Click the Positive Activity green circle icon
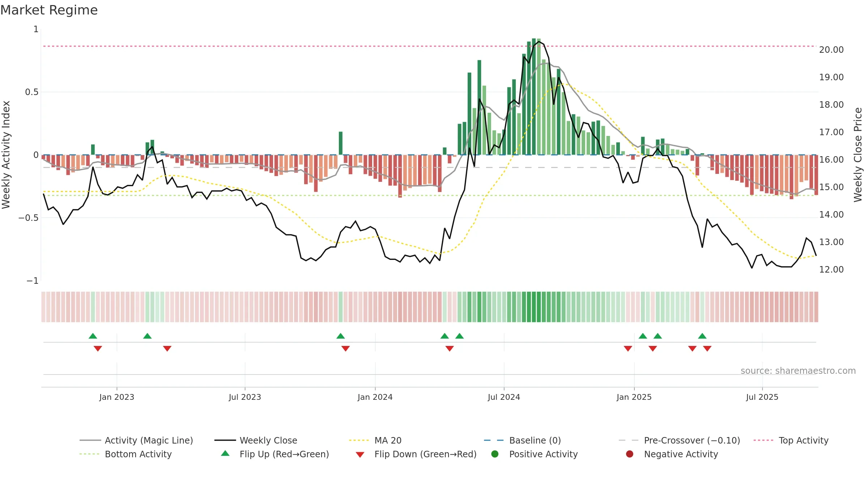 (495, 454)
